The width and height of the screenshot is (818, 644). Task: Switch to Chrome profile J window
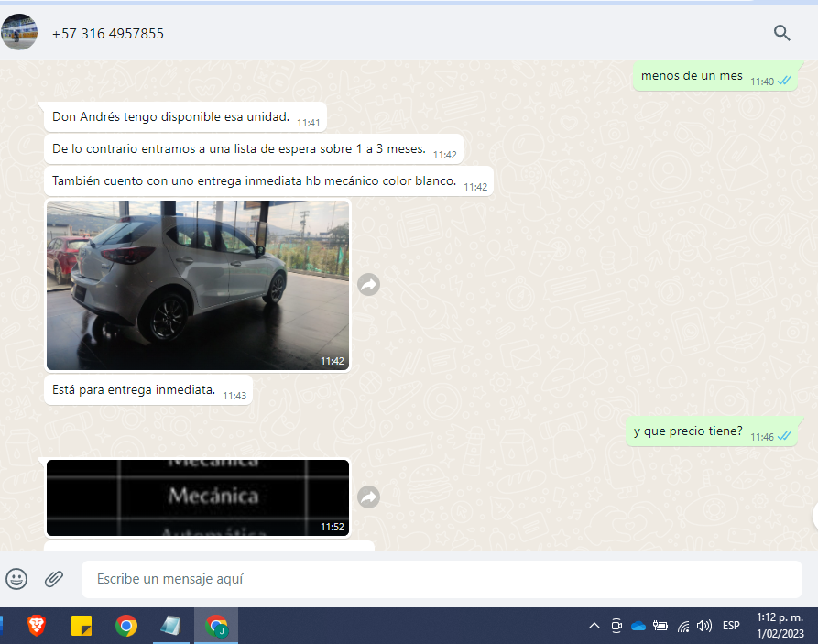pos(216,625)
